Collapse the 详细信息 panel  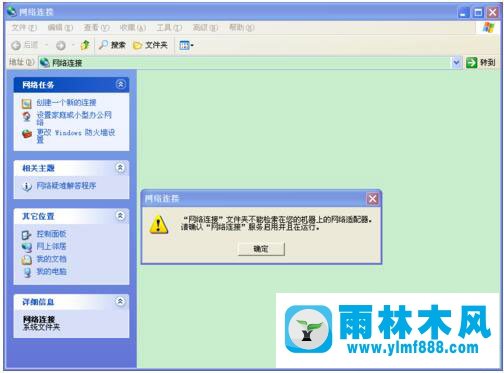coord(120,301)
